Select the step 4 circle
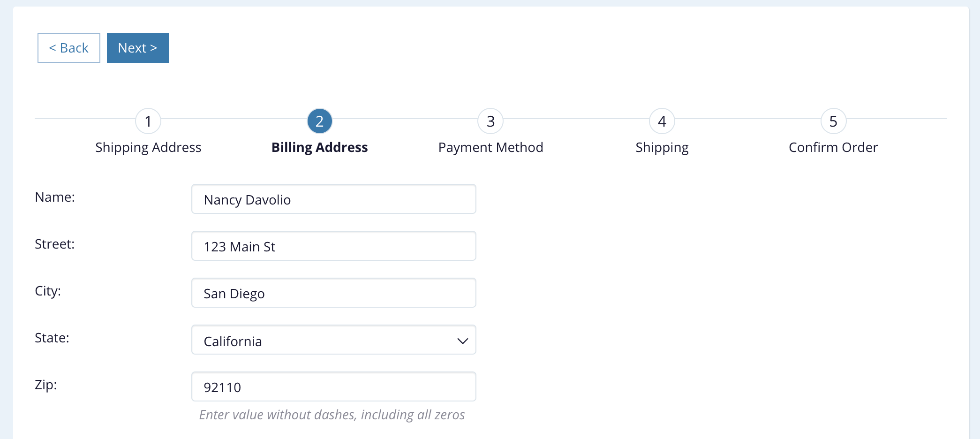Screen dimensions: 980x439 (x=662, y=121)
